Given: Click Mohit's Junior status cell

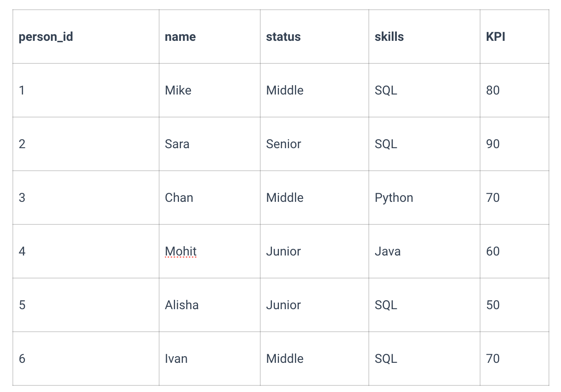Looking at the screenshot, I should point(314,251).
